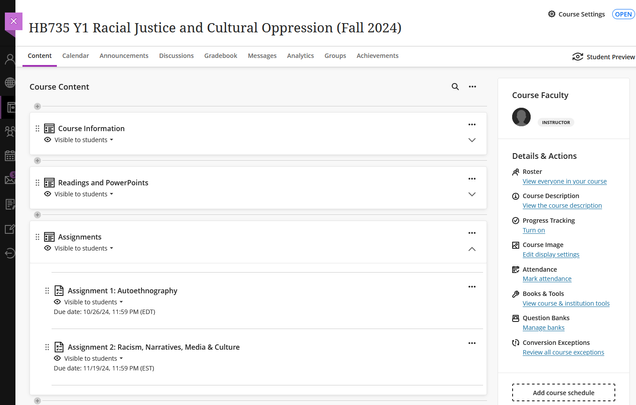Image resolution: width=636 pixels, height=405 pixels.
Task: Switch to the Gradebook tab
Action: pyautogui.click(x=220, y=56)
